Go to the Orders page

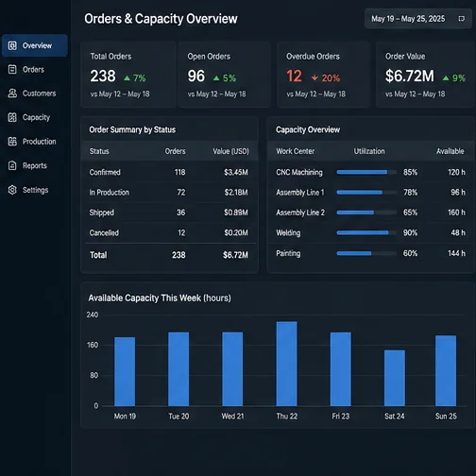[33, 70]
